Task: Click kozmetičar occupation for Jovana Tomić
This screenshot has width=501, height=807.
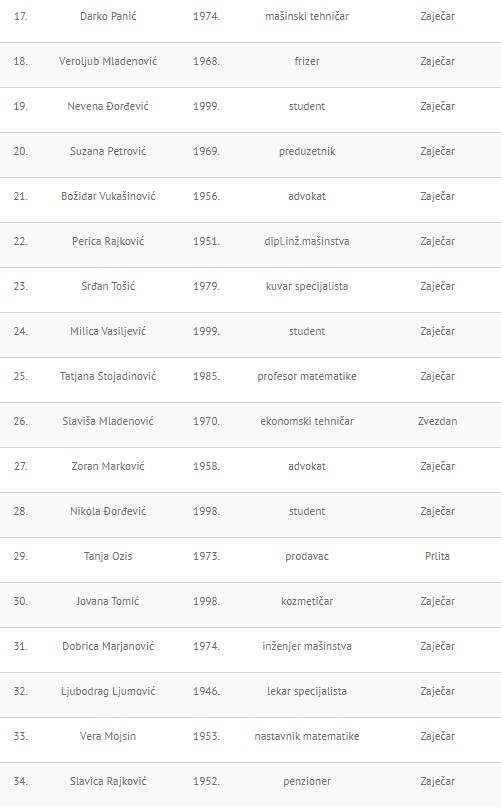Action: tap(307, 601)
